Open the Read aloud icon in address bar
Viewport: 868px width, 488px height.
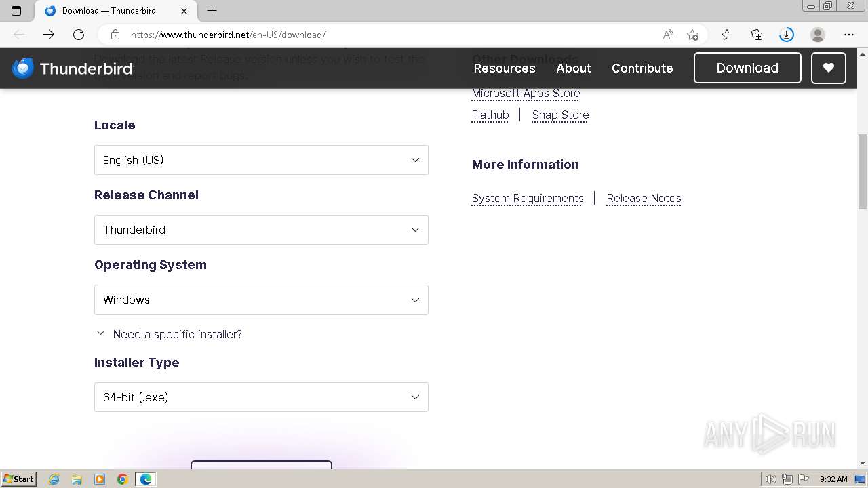668,35
